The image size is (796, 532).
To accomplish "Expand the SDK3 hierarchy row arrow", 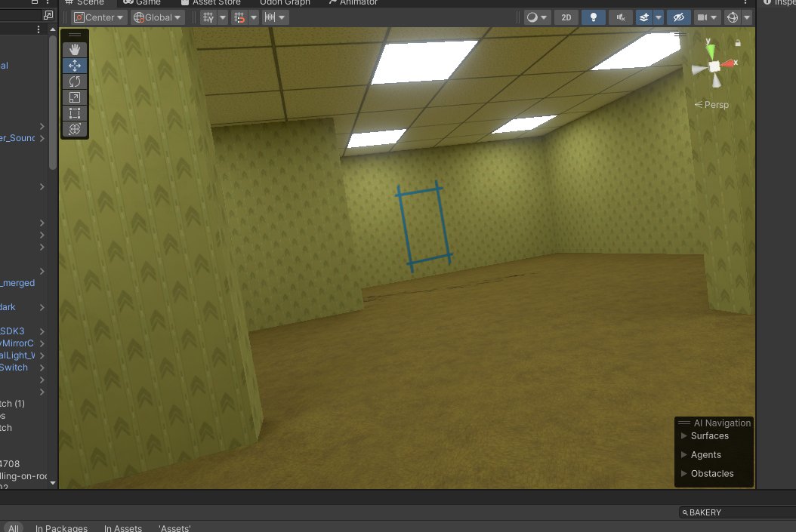I will (x=42, y=332).
